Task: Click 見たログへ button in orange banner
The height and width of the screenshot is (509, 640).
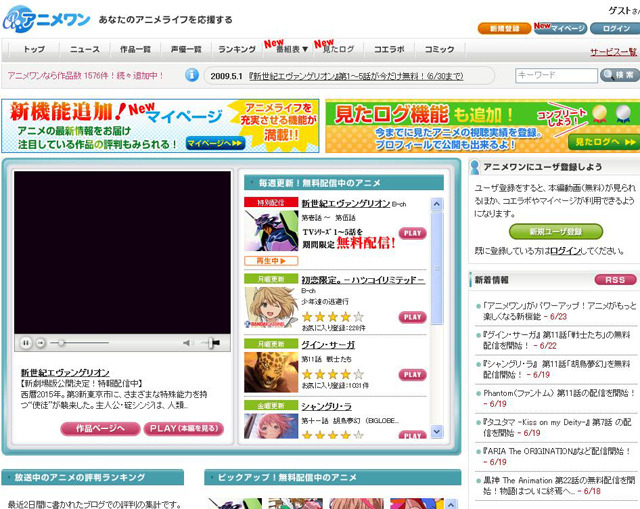Action: [x=605, y=142]
